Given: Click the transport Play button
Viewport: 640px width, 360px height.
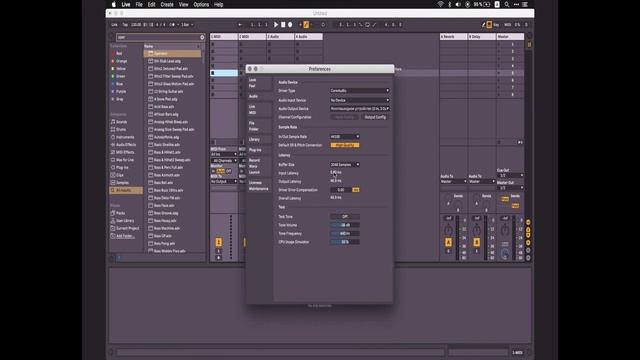Looking at the screenshot, I should 276,24.
